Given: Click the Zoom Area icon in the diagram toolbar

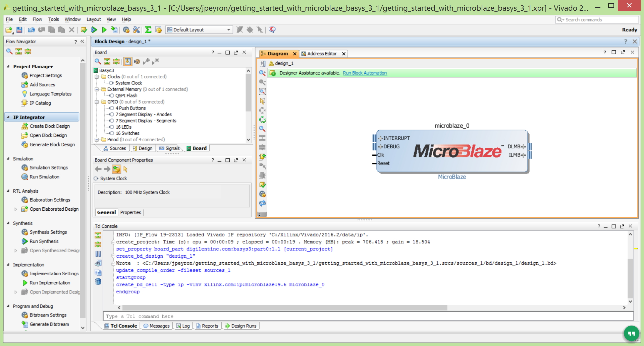Looking at the screenshot, I should pyautogui.click(x=262, y=91).
